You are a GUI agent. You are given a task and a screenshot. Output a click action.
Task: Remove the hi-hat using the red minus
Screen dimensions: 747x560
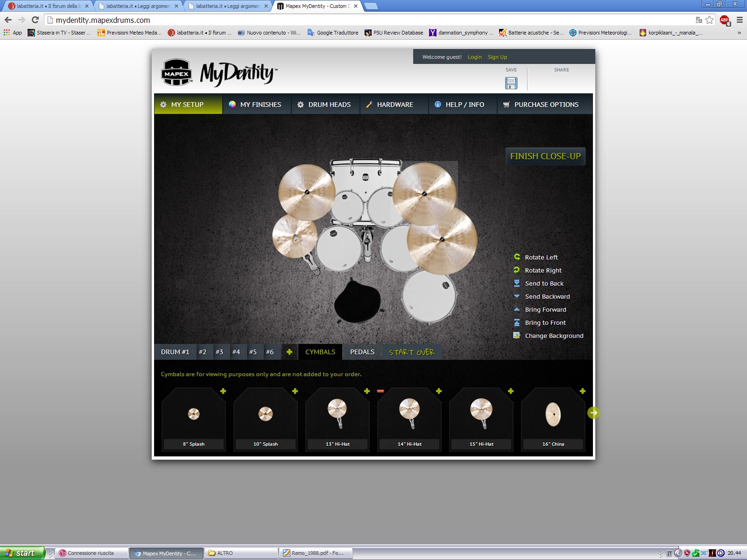tap(380, 391)
